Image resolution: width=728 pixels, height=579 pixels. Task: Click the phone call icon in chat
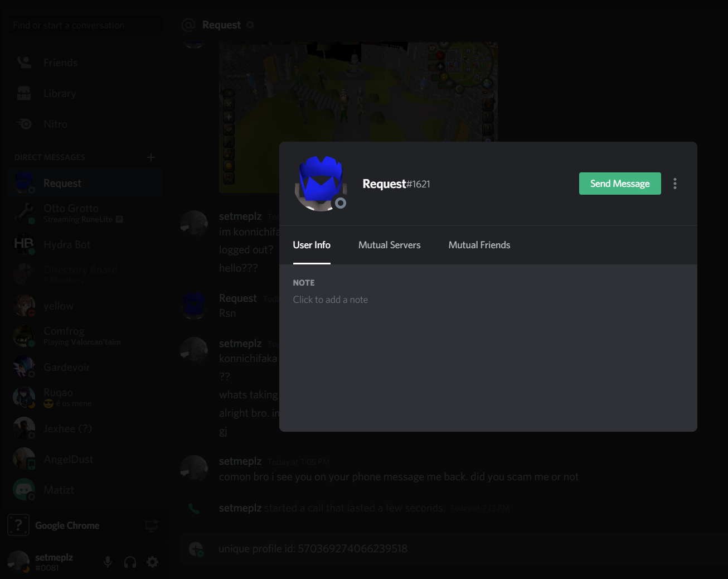click(x=194, y=508)
